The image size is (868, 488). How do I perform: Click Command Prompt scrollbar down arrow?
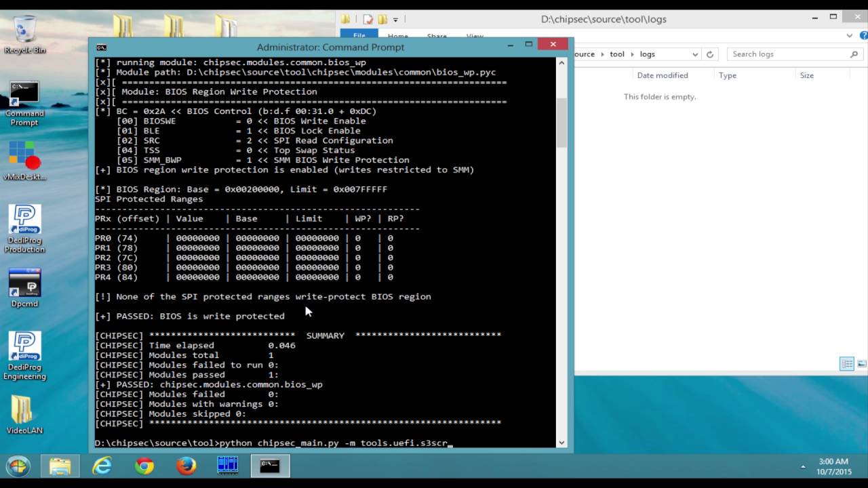point(561,443)
